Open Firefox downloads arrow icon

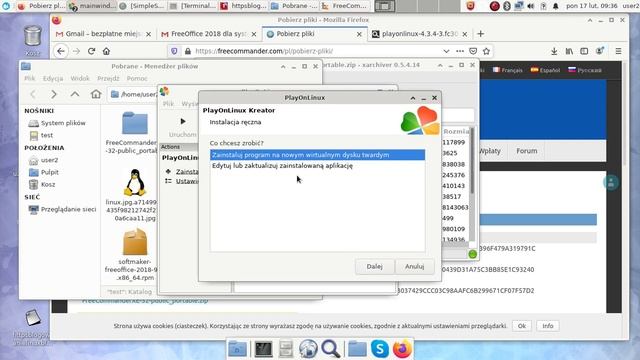click(554, 51)
